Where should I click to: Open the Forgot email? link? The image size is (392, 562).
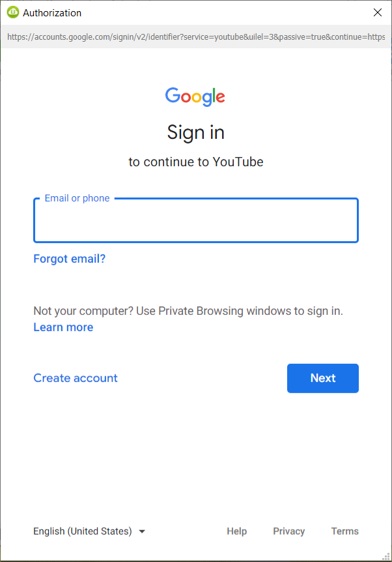coord(70,259)
